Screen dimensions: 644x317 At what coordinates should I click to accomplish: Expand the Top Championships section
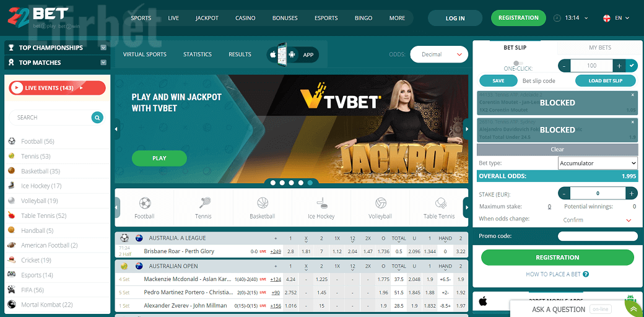coord(103,48)
